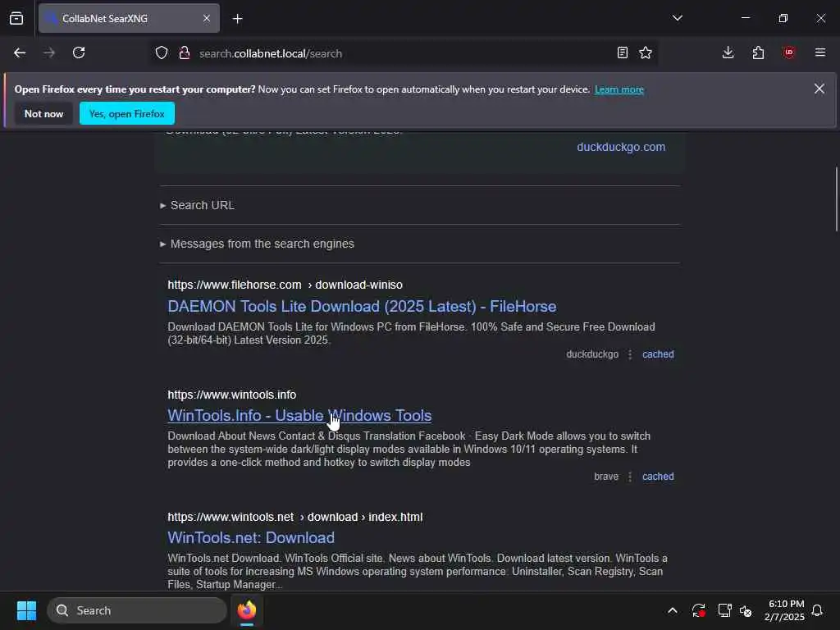Go back to the previous page
This screenshot has width=840, height=630.
click(20, 53)
